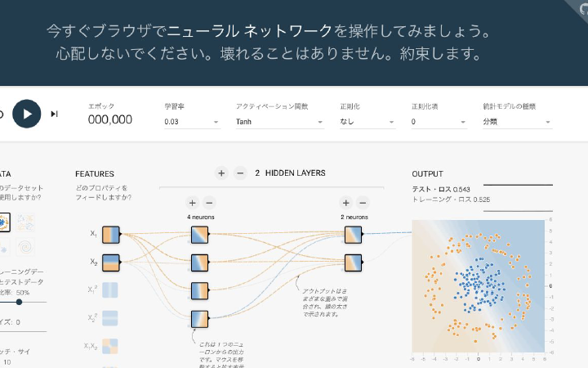588x368 pixels.
Task: Open the 統計モデルの種類 dropdown showing 分類
Action: click(518, 122)
